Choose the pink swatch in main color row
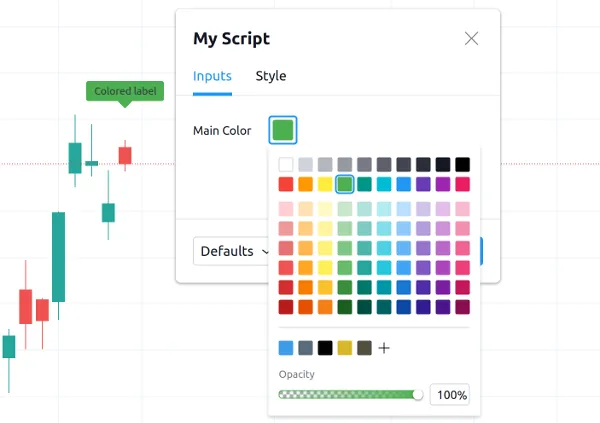The image size is (600, 423). click(462, 184)
